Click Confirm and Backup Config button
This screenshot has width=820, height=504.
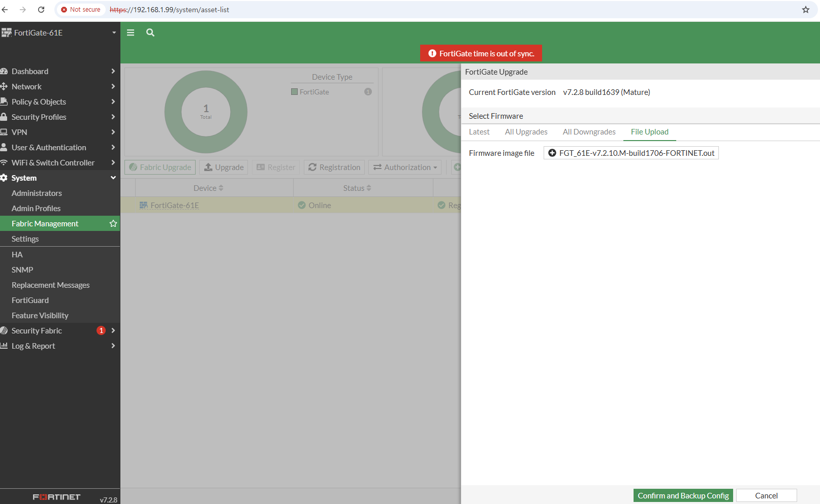(x=683, y=495)
